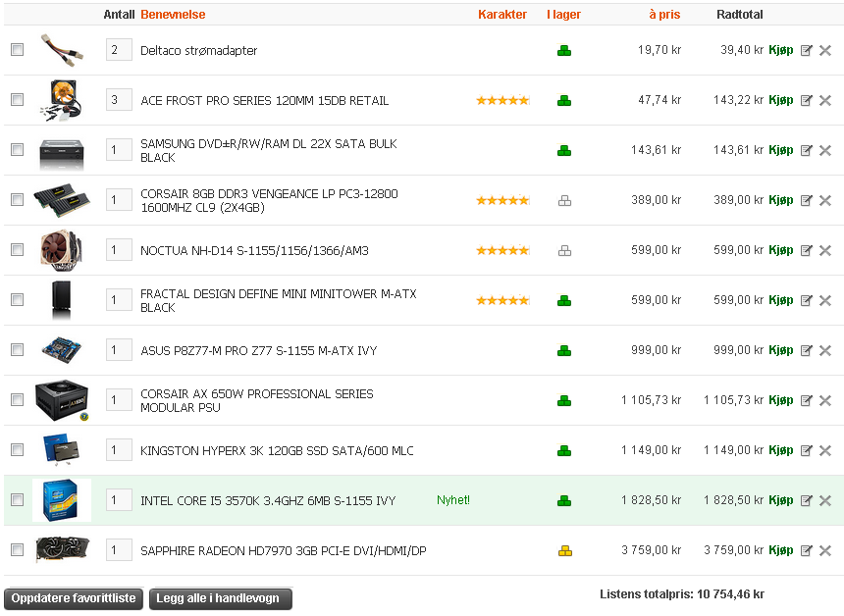Screen dimensions: 844x616
Task: Select checkbox for FRACTAL DESIGN case
Action: (18, 299)
